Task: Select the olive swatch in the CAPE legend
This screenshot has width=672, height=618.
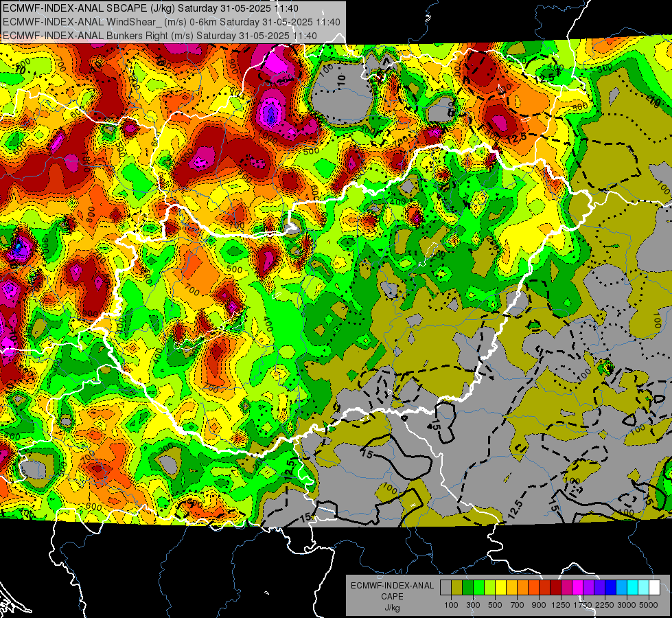Action: pyautogui.click(x=457, y=588)
